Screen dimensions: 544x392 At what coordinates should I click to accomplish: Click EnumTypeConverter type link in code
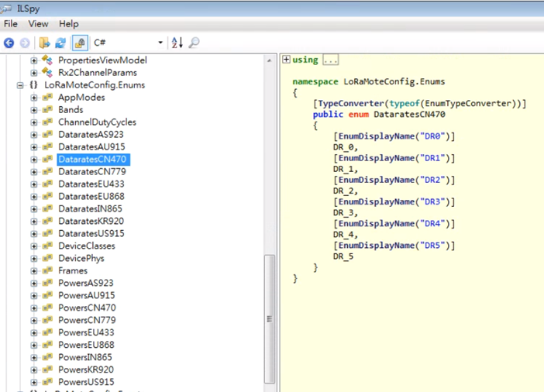click(x=468, y=103)
